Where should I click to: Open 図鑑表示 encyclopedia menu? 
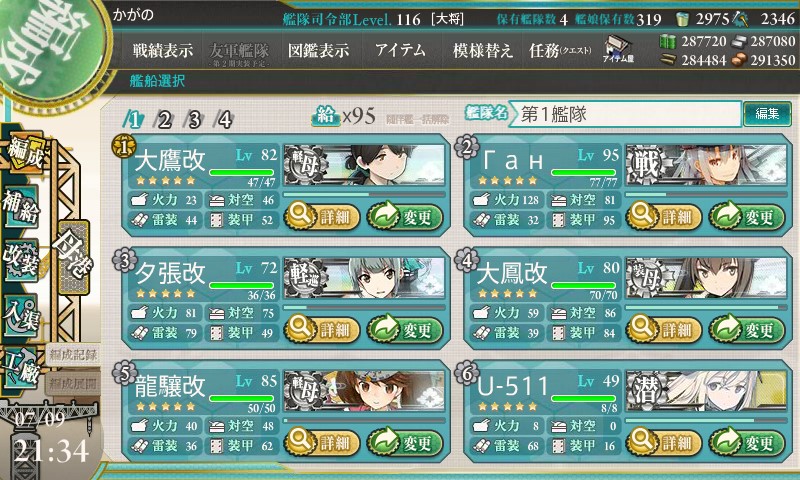click(318, 50)
